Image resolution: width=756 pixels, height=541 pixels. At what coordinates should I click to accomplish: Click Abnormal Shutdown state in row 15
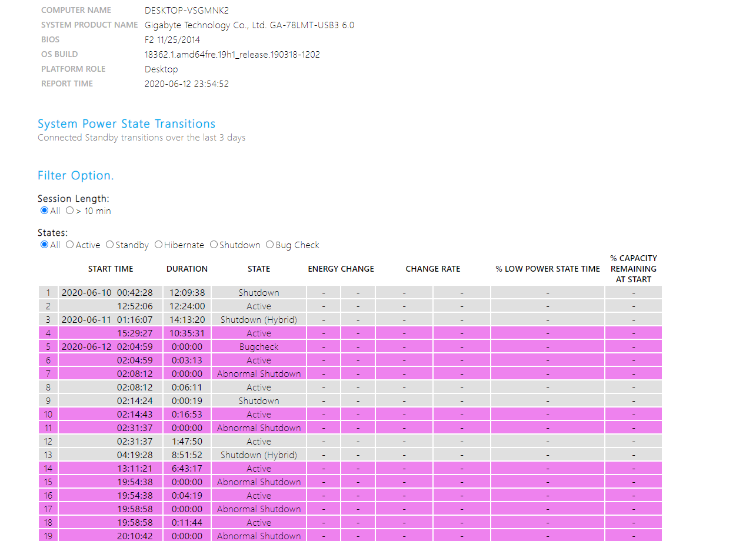(259, 482)
